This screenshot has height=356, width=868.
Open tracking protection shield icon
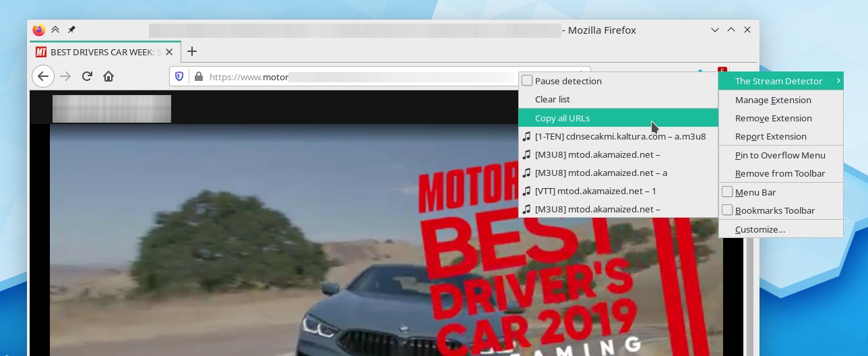[x=179, y=77]
